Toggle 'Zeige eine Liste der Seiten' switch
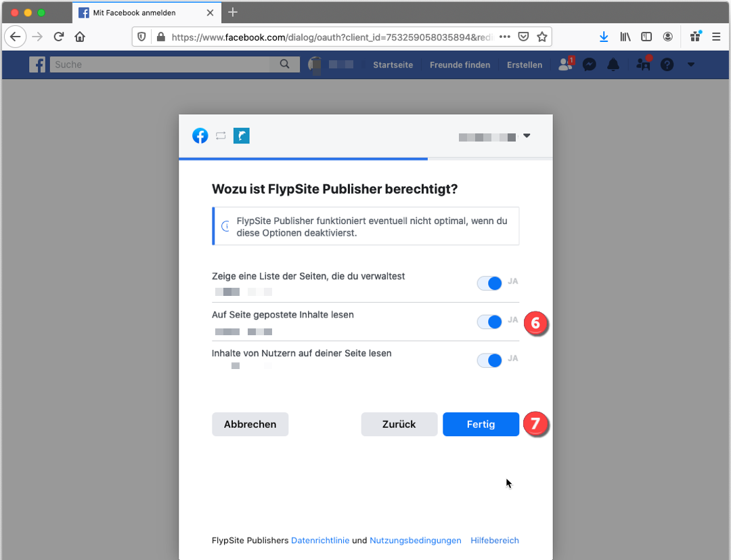731x560 pixels. coord(489,283)
